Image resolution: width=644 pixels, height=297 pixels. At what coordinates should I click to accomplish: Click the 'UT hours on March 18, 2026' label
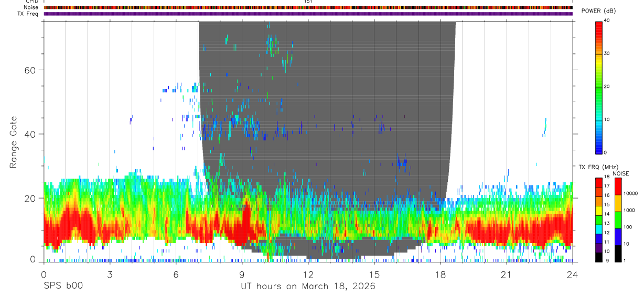(308, 287)
